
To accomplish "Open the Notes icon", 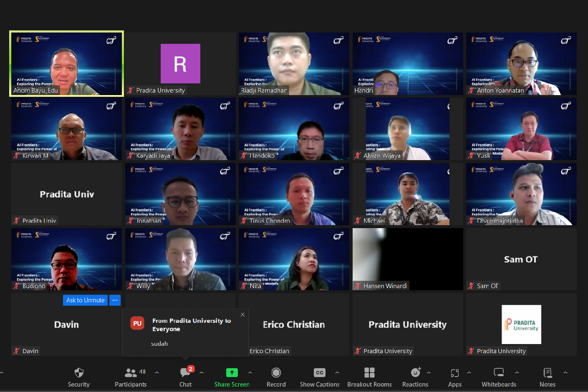I will pyautogui.click(x=548, y=373).
